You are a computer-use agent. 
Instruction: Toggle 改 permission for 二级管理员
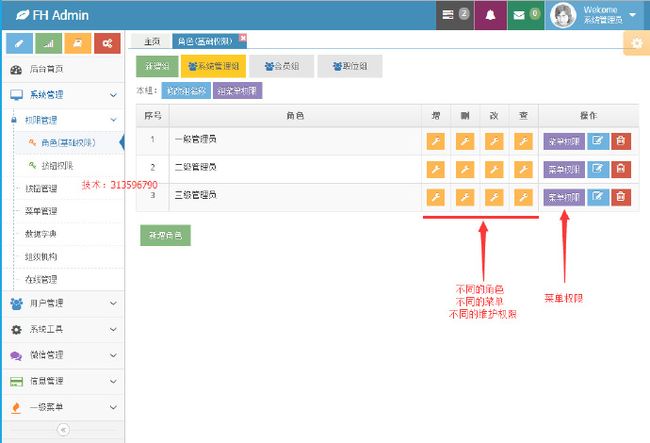coord(494,169)
